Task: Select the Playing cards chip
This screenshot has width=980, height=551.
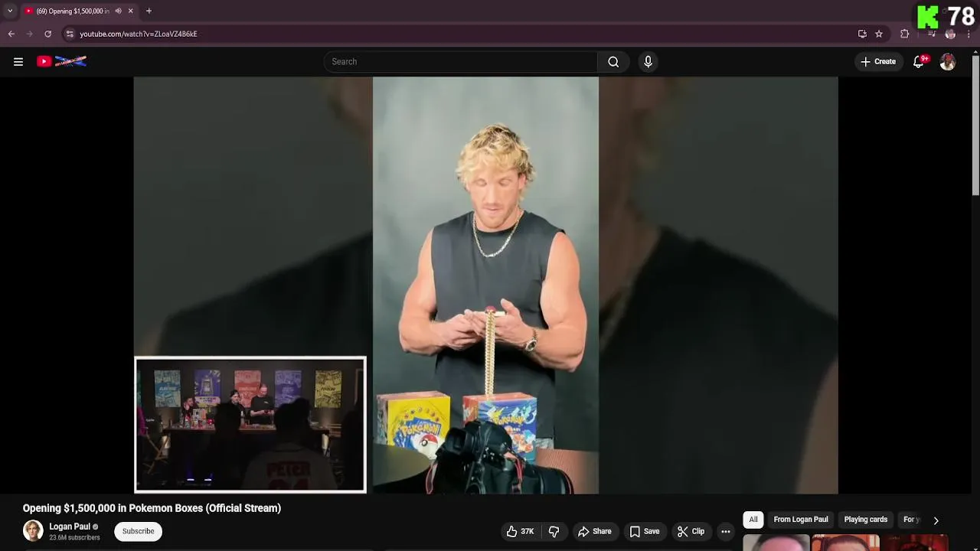Action: [x=866, y=520]
